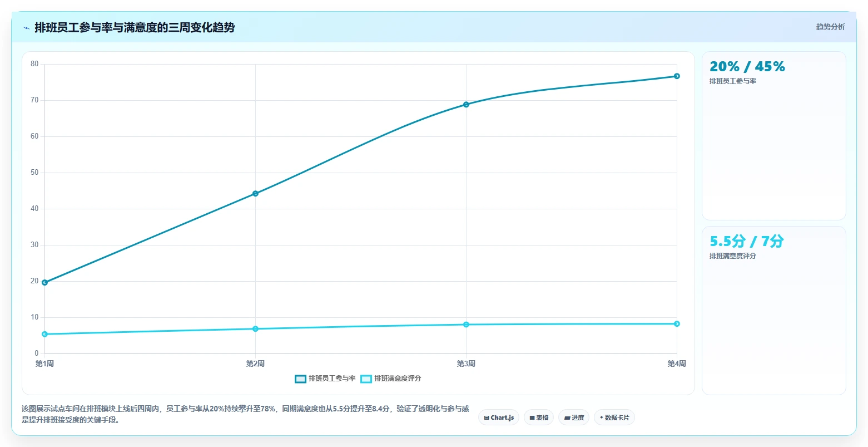Image resolution: width=868 pixels, height=447 pixels.
Task: Click the 排班员工参与率 card caption
Action: (x=733, y=81)
